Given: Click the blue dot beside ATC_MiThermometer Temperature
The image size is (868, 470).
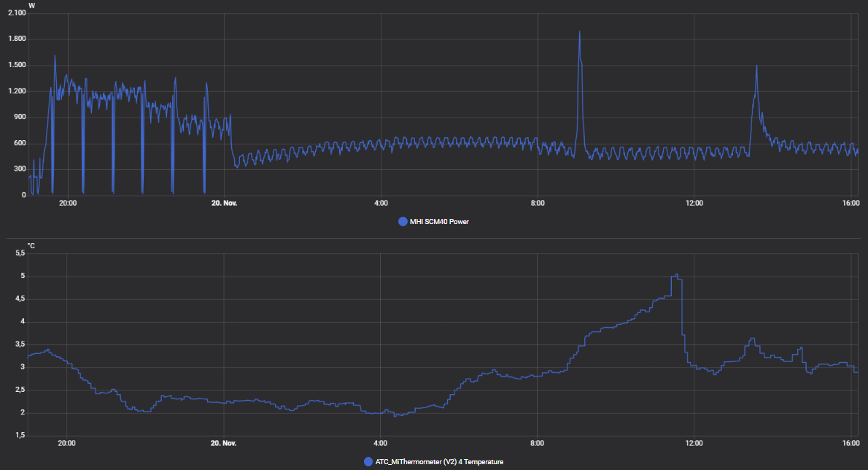Looking at the screenshot, I should (368, 461).
